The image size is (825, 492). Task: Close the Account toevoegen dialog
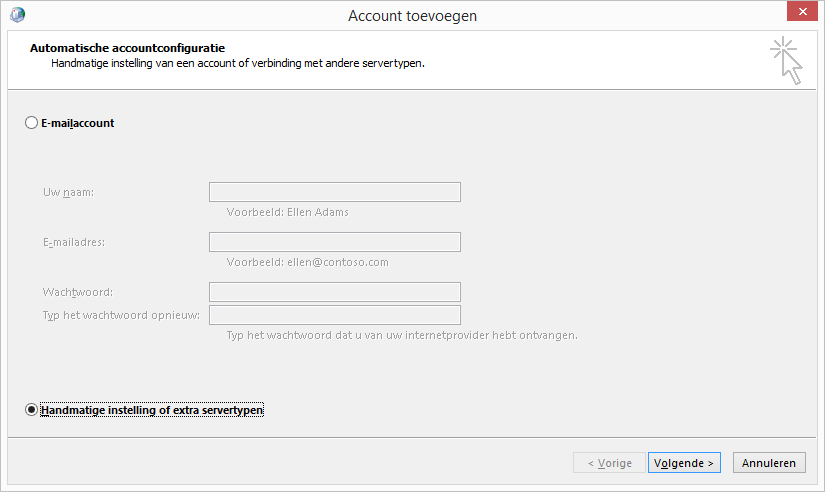coord(802,11)
